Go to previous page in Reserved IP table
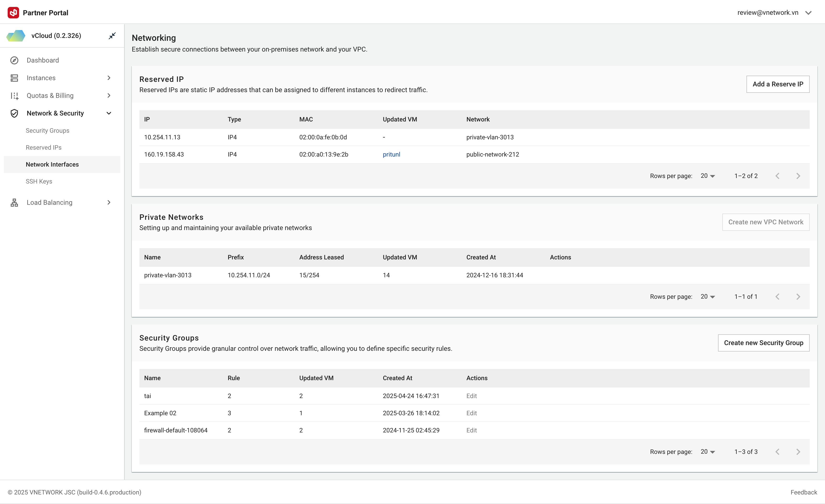This screenshot has height=504, width=825. tap(777, 176)
